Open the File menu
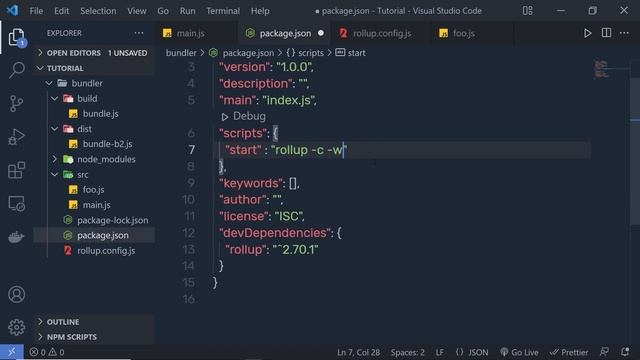 pos(36,11)
